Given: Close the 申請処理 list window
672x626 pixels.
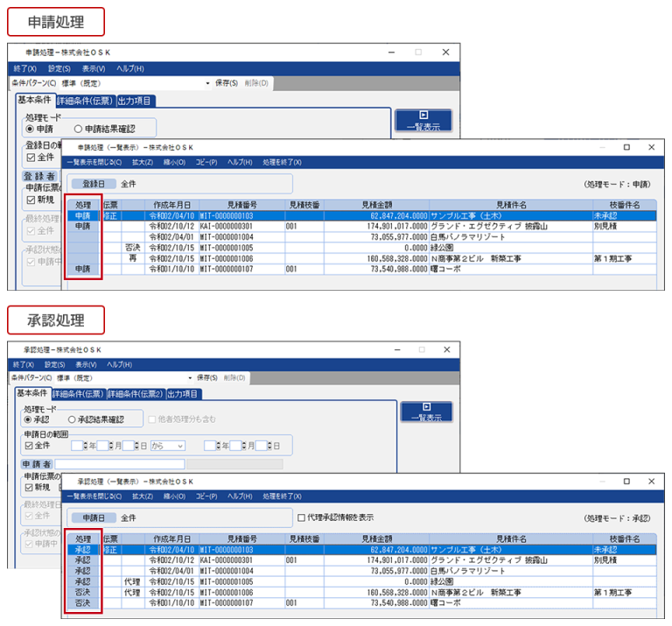Looking at the screenshot, I should tap(650, 147).
